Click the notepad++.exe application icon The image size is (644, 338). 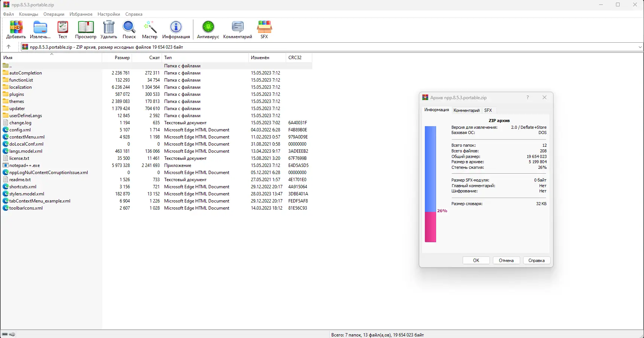coord(6,165)
